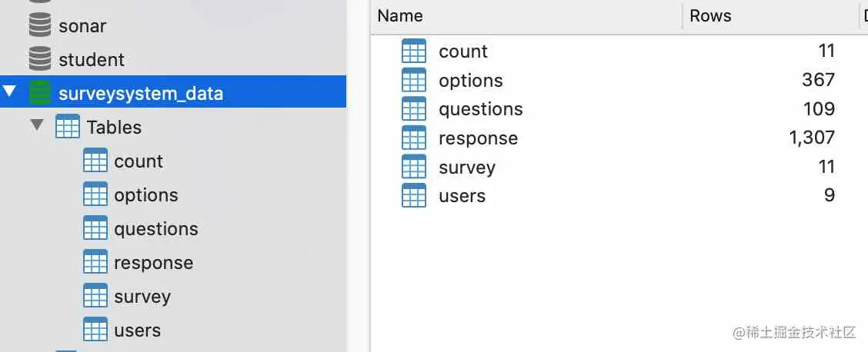Collapse the surveysystem_data database node
This screenshot has height=352, width=868.
tap(9, 92)
